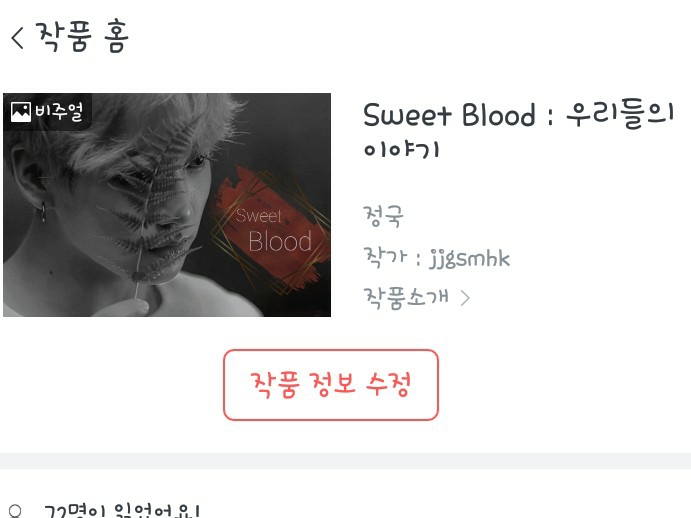Click the Blood word in work title

(498, 115)
